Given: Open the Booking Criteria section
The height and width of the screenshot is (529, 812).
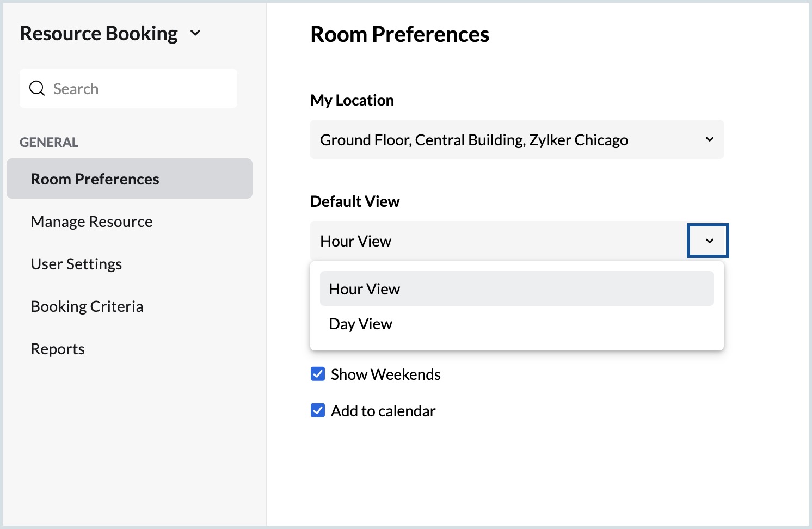Looking at the screenshot, I should (87, 306).
